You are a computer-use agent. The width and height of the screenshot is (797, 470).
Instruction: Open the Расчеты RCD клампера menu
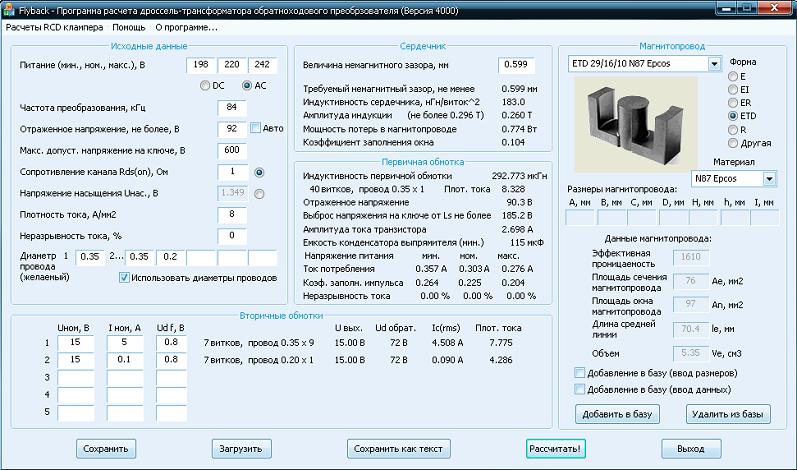54,27
